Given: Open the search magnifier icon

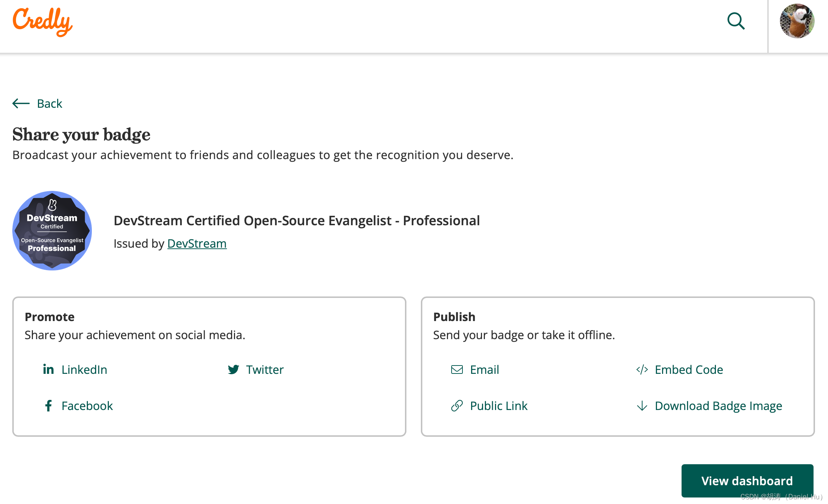Looking at the screenshot, I should tap(736, 21).
